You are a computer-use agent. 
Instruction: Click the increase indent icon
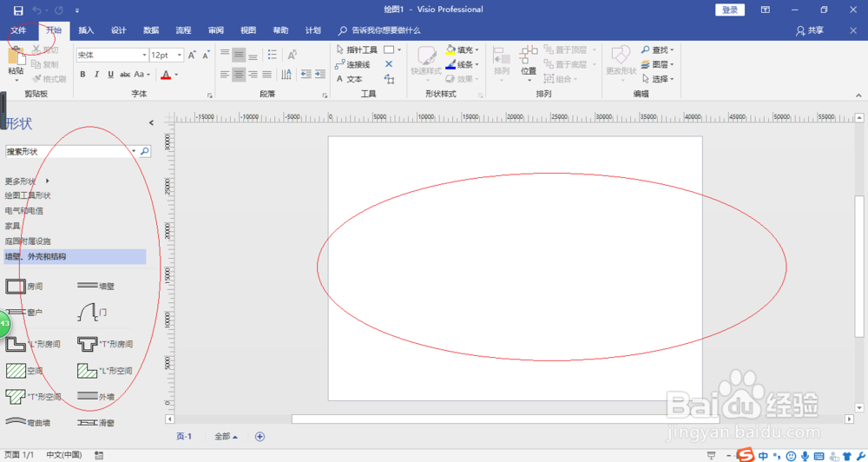coord(320,74)
